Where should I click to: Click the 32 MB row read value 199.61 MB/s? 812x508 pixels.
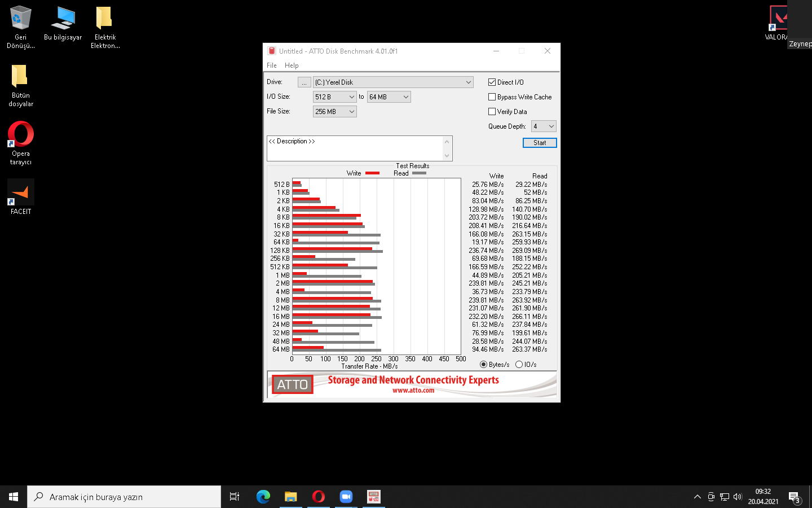pyautogui.click(x=529, y=333)
